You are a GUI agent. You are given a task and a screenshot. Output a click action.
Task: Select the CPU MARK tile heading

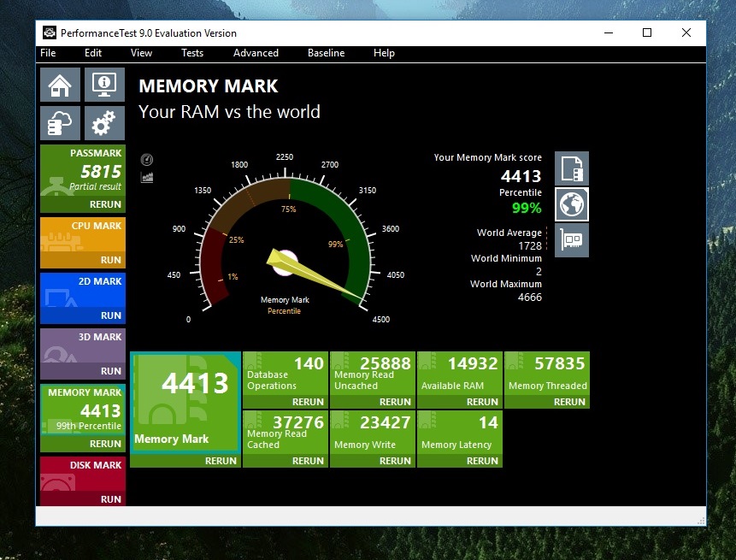tap(97, 226)
